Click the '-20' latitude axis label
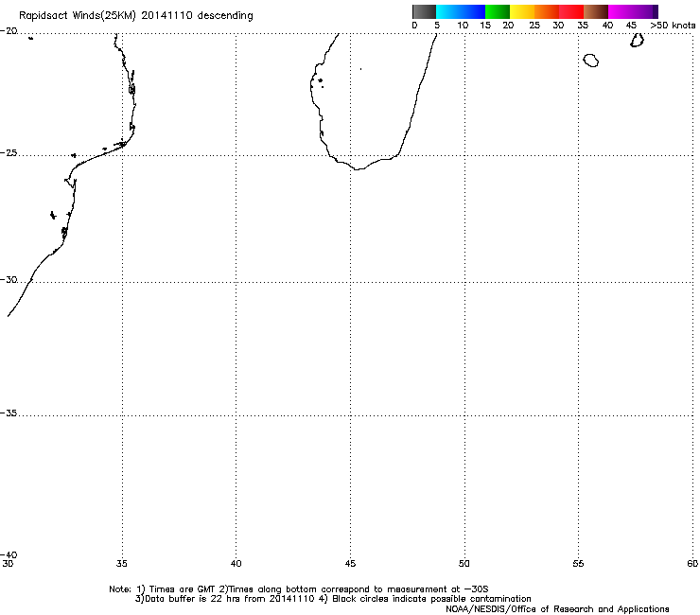Viewport: 700px width, 615px height. pyautogui.click(x=9, y=31)
